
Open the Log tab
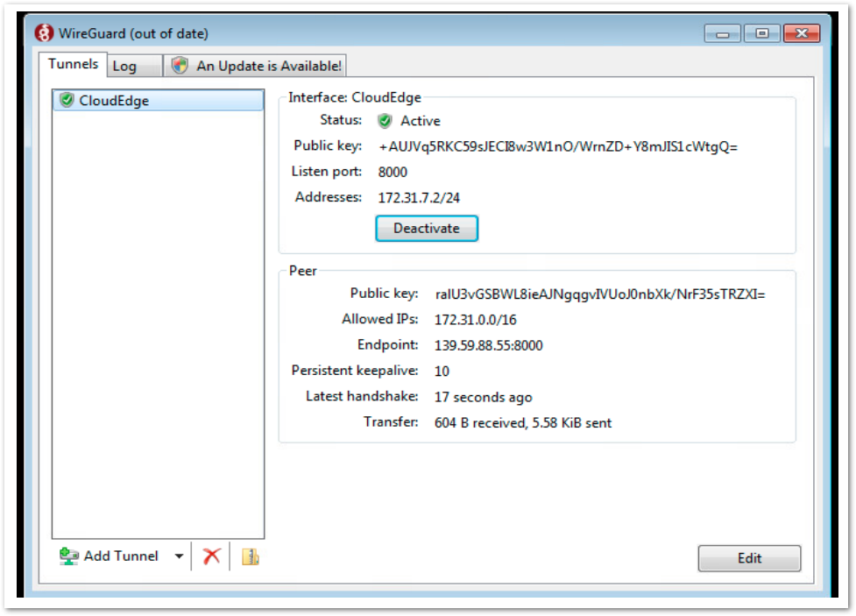(124, 67)
